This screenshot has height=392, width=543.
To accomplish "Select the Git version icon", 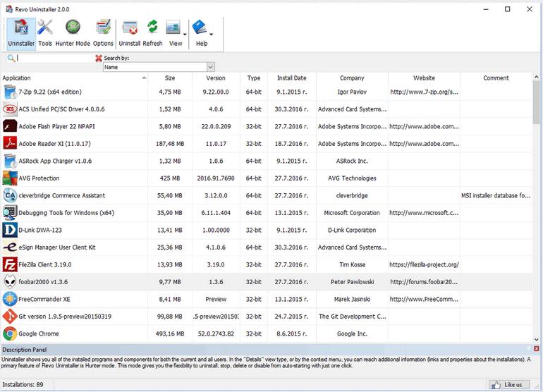I will 10,317.
